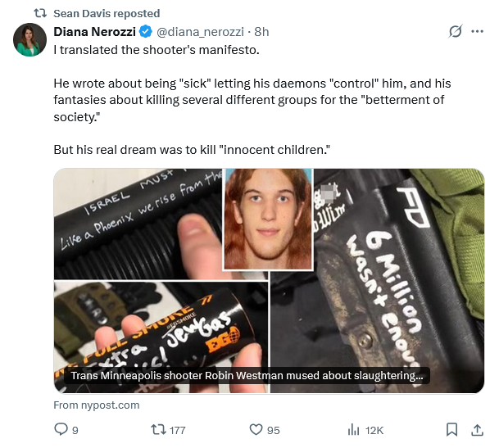499x448 pixels.
Task: Open the Grok explain icon
Action: [456, 32]
